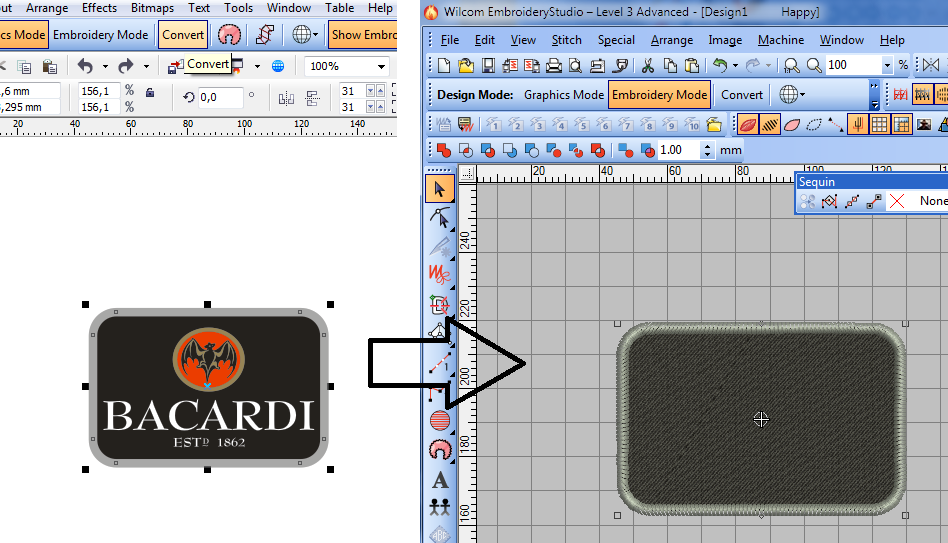Toggle TrueView red leaf icon

[748, 125]
